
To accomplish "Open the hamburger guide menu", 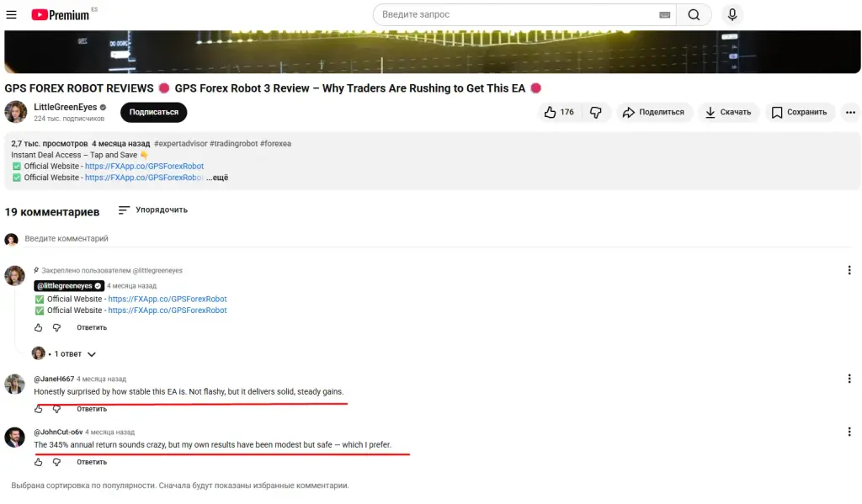I will 11,15.
